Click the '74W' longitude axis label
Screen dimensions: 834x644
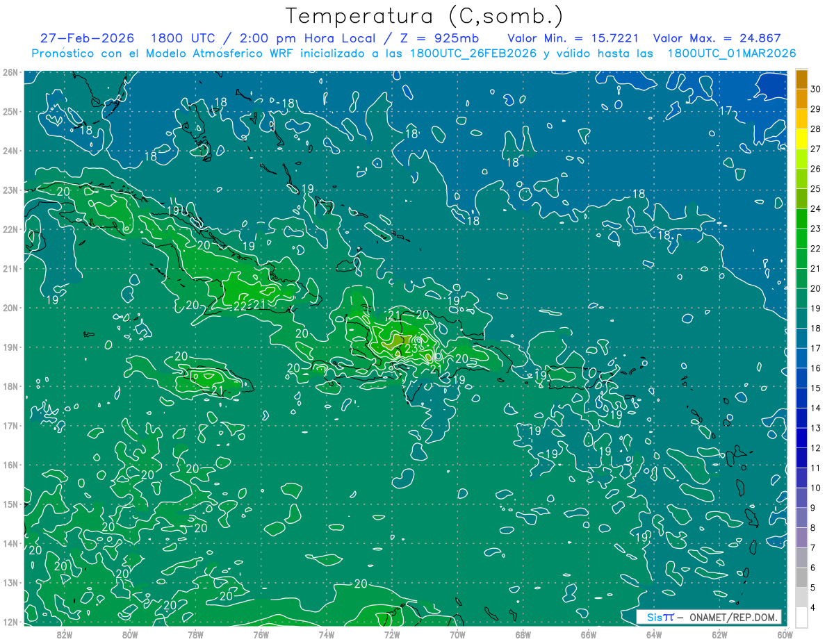[327, 635]
